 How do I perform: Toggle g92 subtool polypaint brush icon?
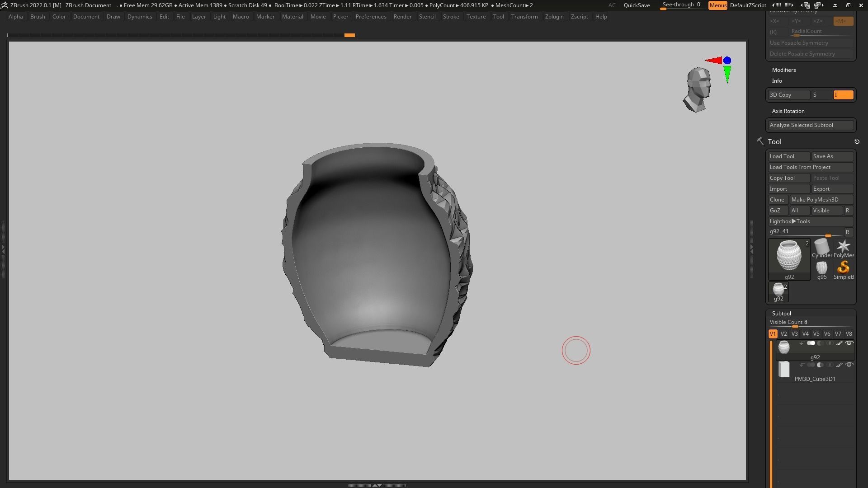(x=839, y=343)
